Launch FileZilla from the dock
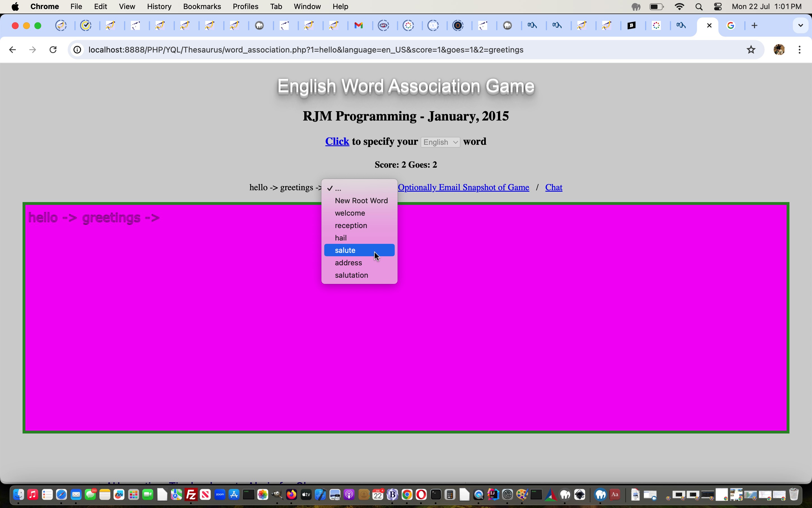 tap(191, 494)
